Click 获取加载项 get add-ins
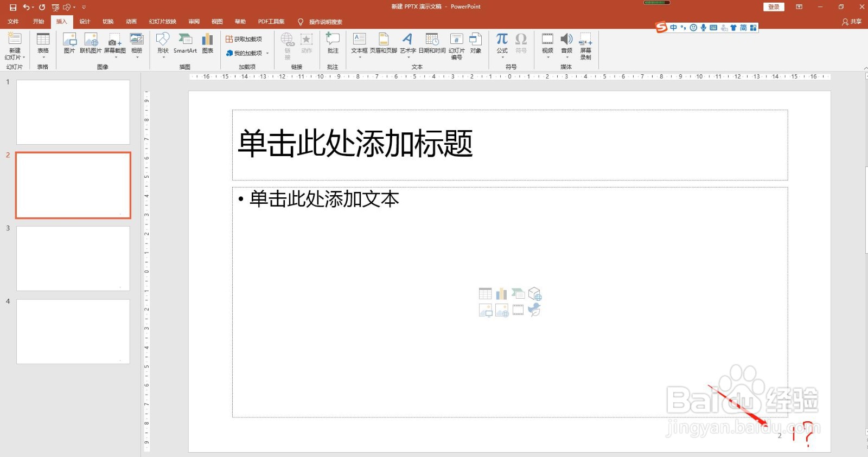This screenshot has height=457, width=868. tap(244, 39)
